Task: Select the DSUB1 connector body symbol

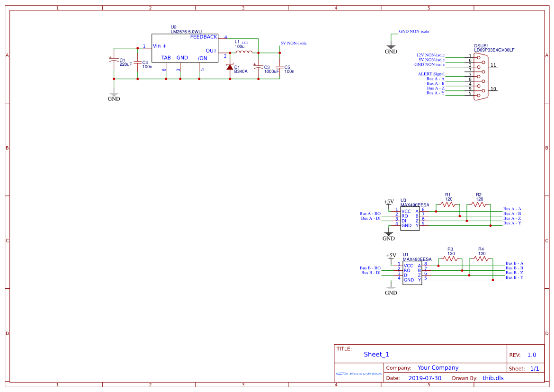Action: click(x=481, y=77)
